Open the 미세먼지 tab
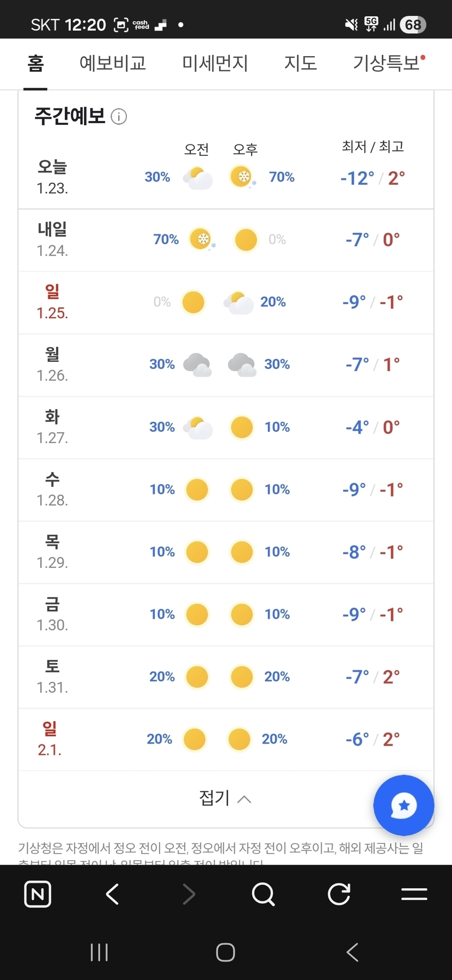This screenshot has height=980, width=452. (x=215, y=63)
